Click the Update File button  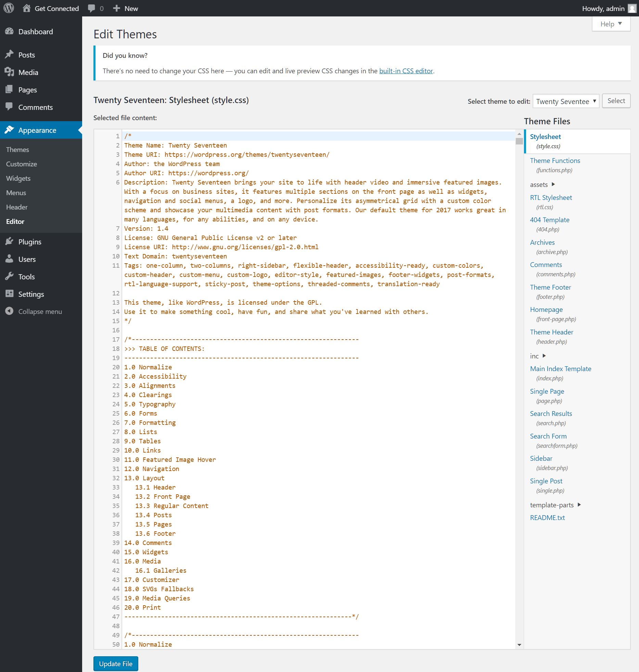pyautogui.click(x=116, y=664)
